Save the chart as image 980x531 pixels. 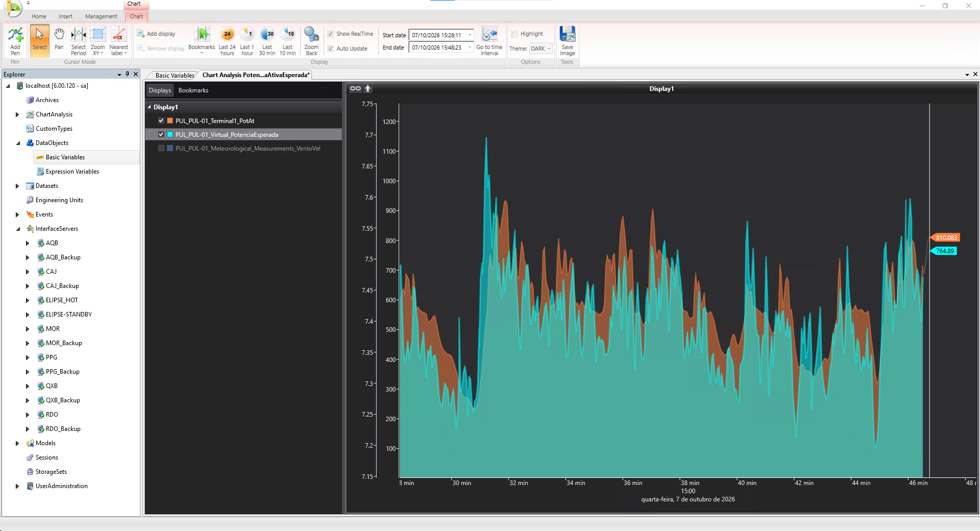click(567, 40)
